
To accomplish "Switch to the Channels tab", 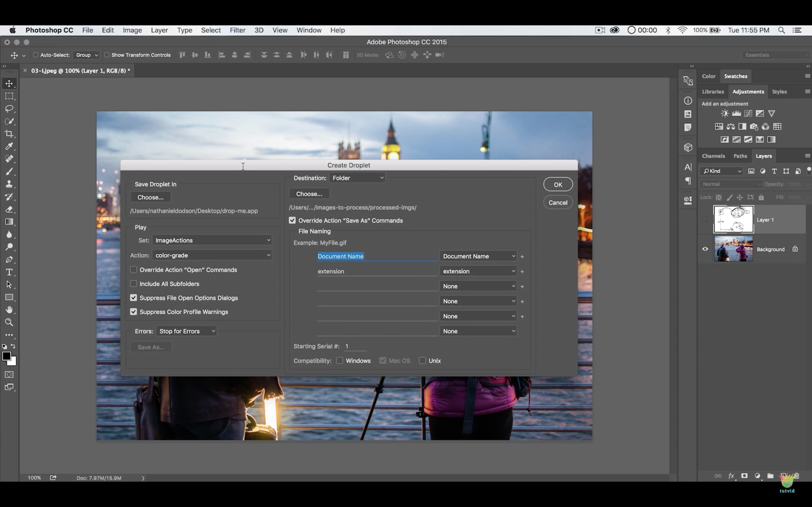I will (x=713, y=156).
